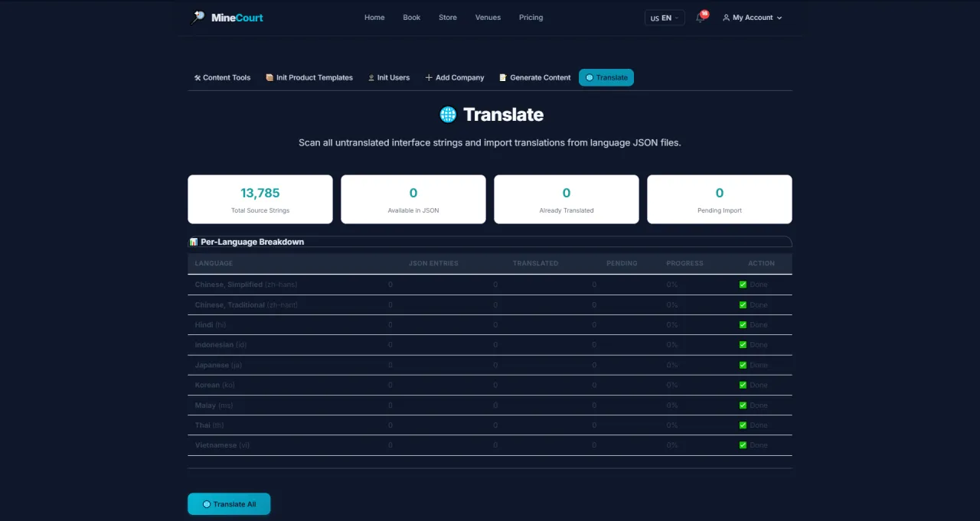Click the Per-Language Breakdown chart icon
Screen dimensions: 980x521
tap(194, 242)
